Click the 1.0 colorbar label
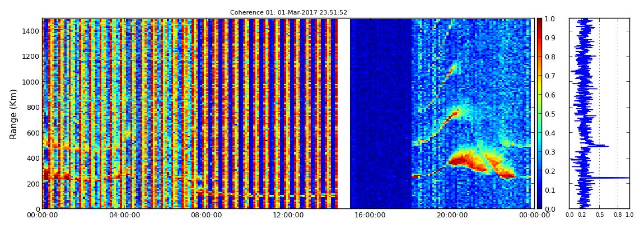The width and height of the screenshot is (644, 228). tap(549, 19)
